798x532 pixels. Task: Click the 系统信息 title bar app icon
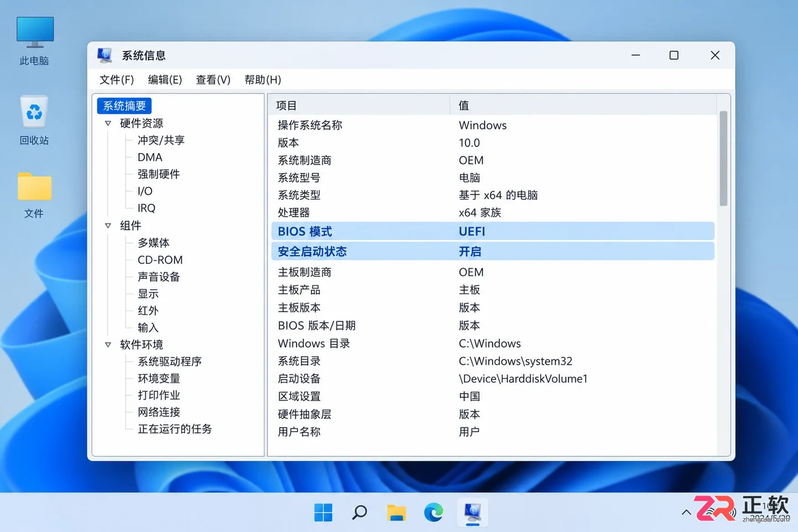(104, 55)
